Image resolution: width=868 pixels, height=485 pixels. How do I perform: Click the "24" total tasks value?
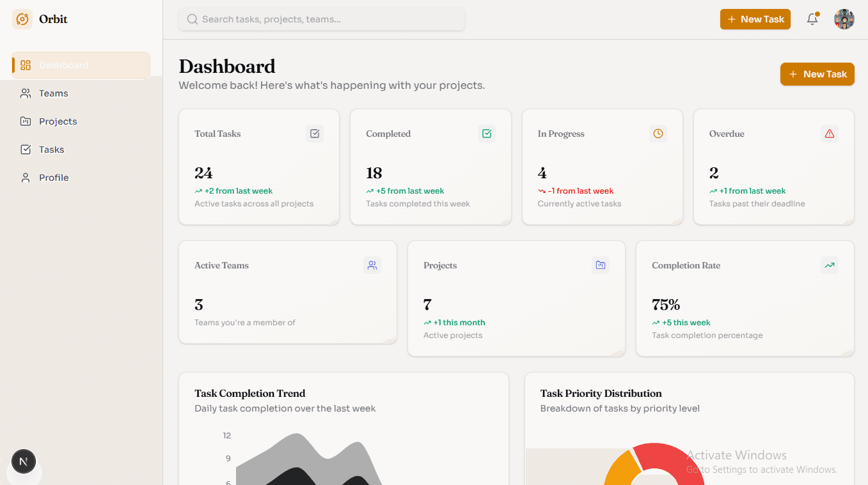203,173
